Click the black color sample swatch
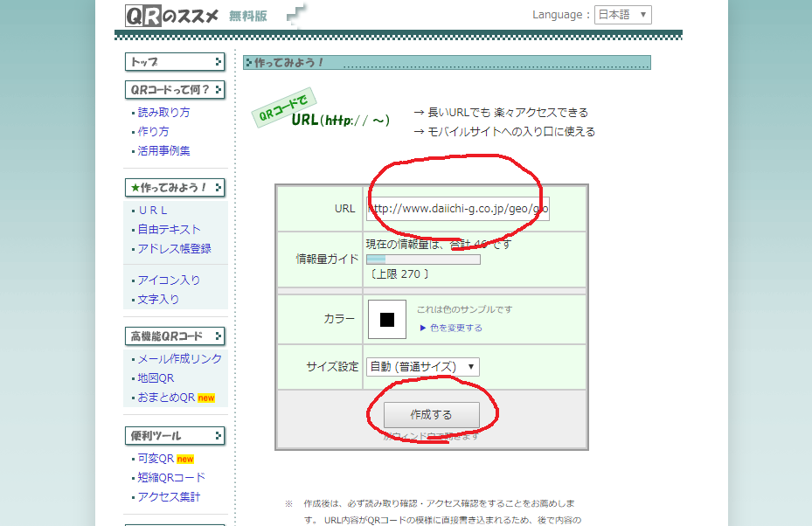This screenshot has width=812, height=526. click(x=387, y=320)
